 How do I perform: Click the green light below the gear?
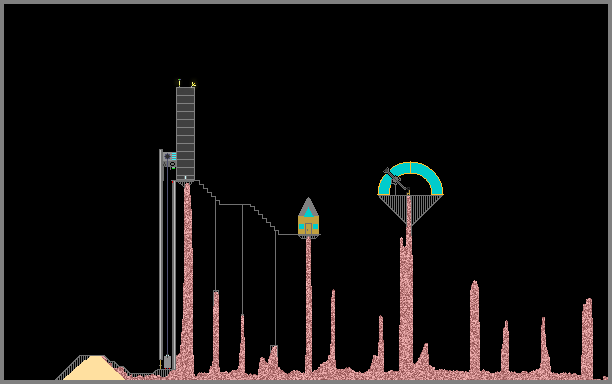coord(172,168)
